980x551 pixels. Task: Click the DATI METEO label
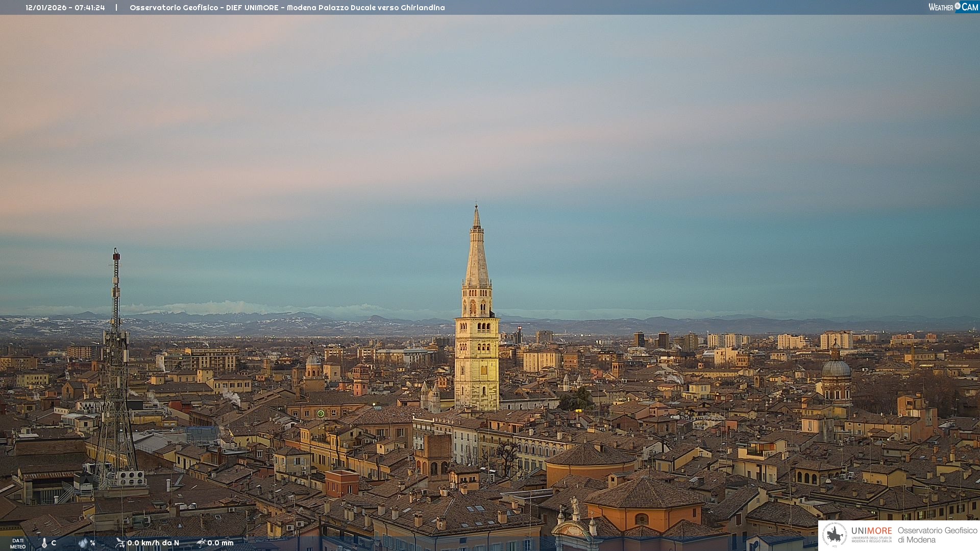(18, 543)
